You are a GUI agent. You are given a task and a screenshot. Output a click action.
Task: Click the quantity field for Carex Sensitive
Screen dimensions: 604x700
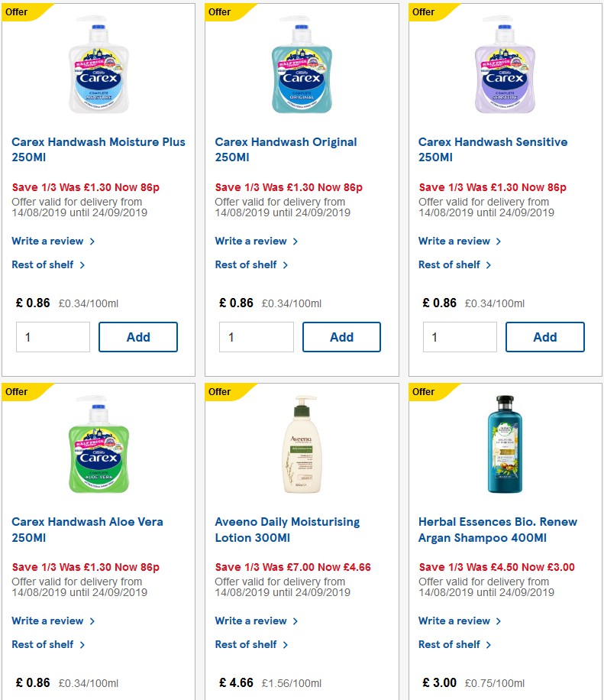(x=460, y=336)
